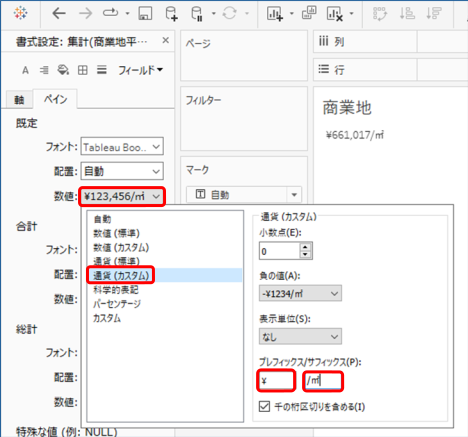Click the clear sheet icon
The height and width of the screenshot is (437, 468).
335,14
